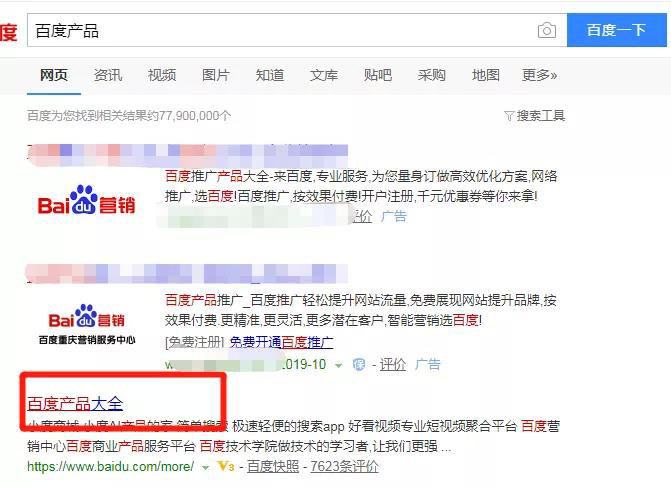This screenshot has height=489, width=671.
Task: Click the 保 guarantee shield icon
Action: pyautogui.click(x=359, y=365)
